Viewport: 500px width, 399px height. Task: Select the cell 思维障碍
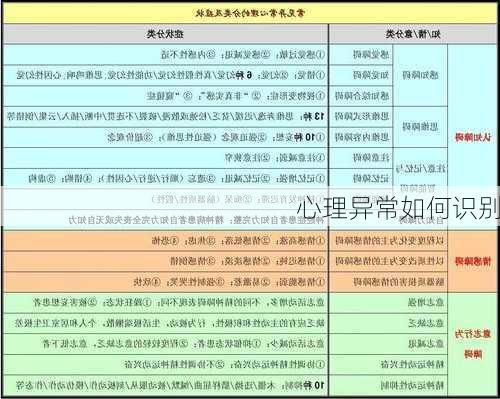click(420, 127)
